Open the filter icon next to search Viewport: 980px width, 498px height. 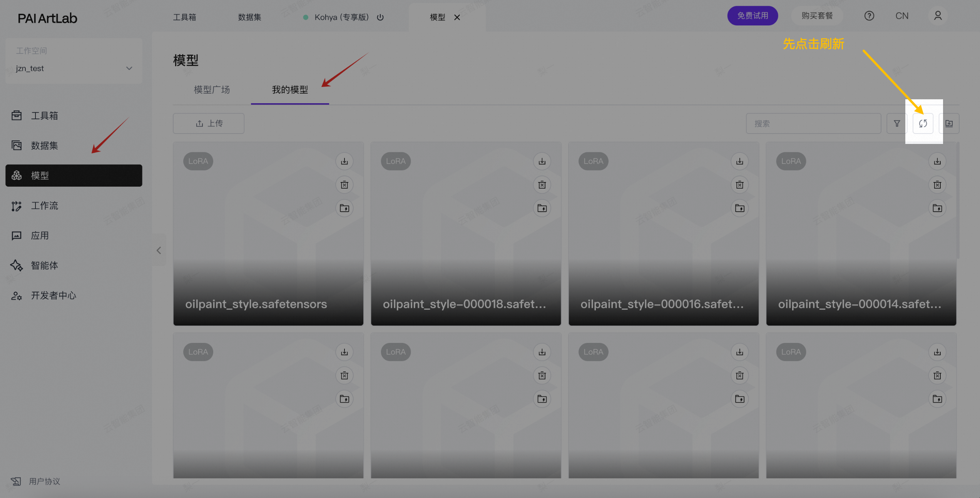pyautogui.click(x=897, y=124)
